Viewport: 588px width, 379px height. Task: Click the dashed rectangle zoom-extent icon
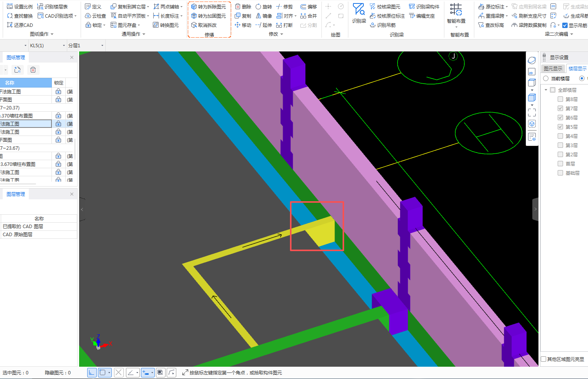[532, 113]
